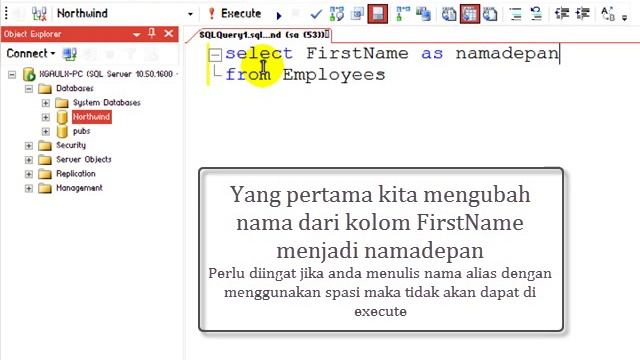Select the Management tree item
The width and height of the screenshot is (640, 360).
(79, 188)
